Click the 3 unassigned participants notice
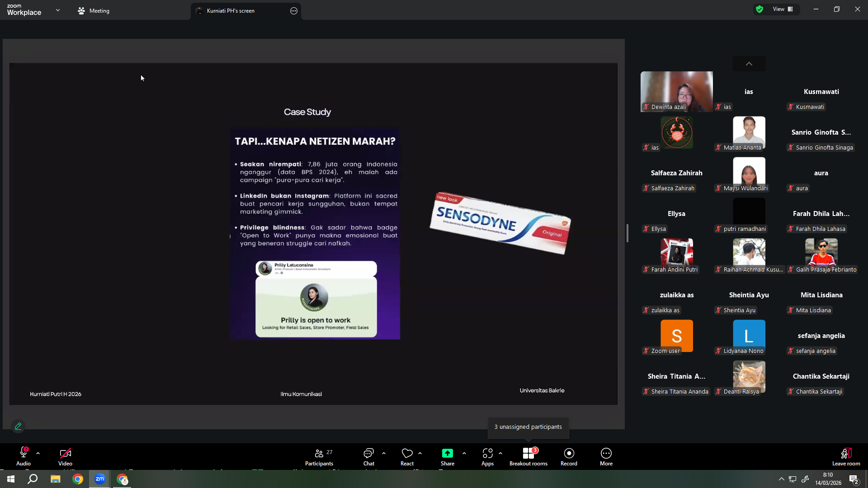 coord(528,427)
